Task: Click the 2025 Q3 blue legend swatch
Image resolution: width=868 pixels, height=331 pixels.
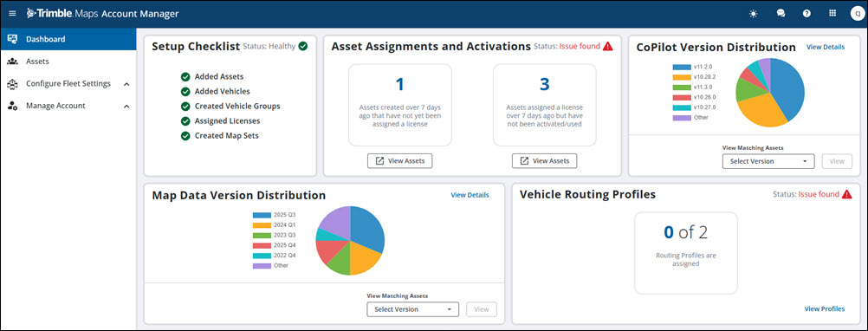Action: click(x=261, y=215)
